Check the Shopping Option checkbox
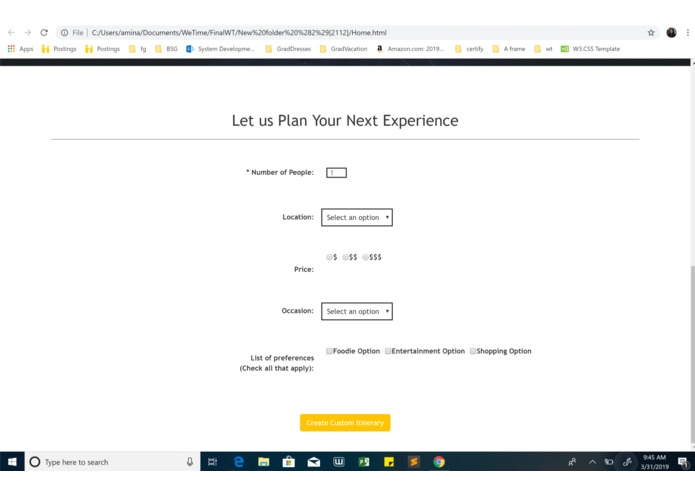Viewport: 695px width, 494px height. click(473, 351)
